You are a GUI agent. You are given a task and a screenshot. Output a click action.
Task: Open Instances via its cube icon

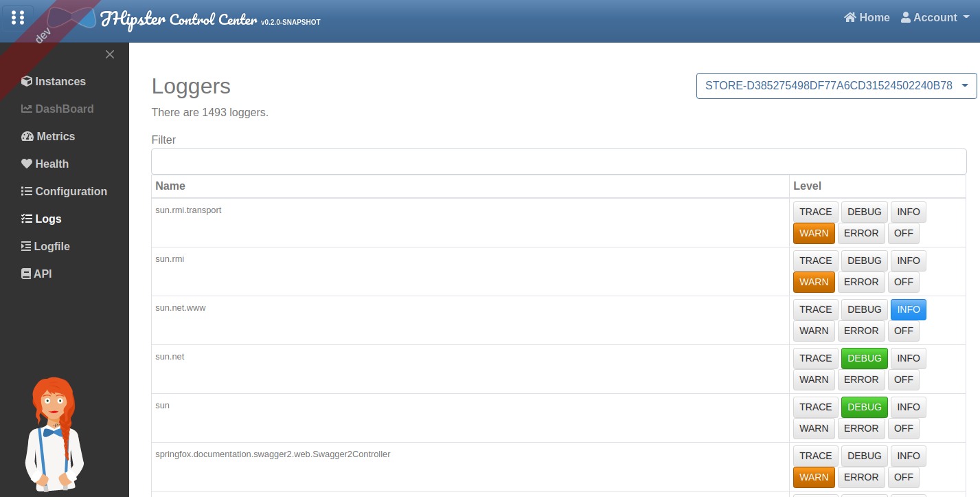(x=27, y=81)
